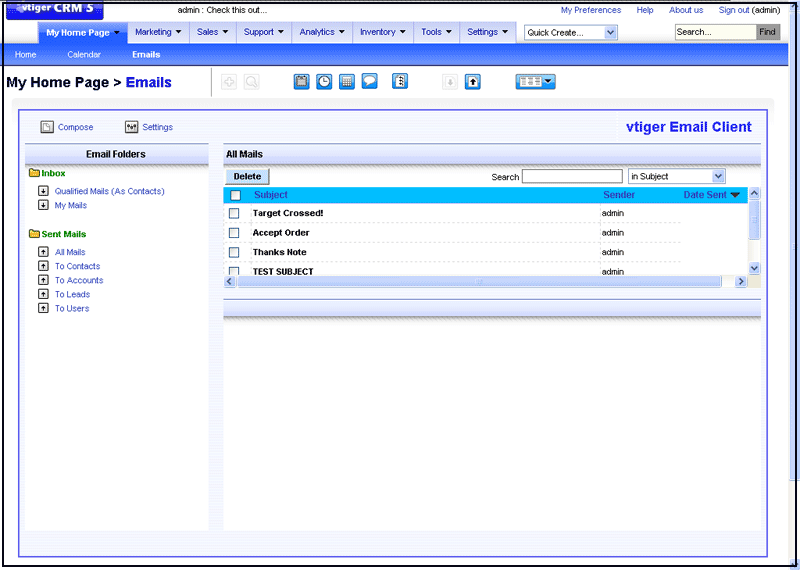The height and width of the screenshot is (570, 800).
Task: Click the Compose page icon
Action: coord(47,127)
